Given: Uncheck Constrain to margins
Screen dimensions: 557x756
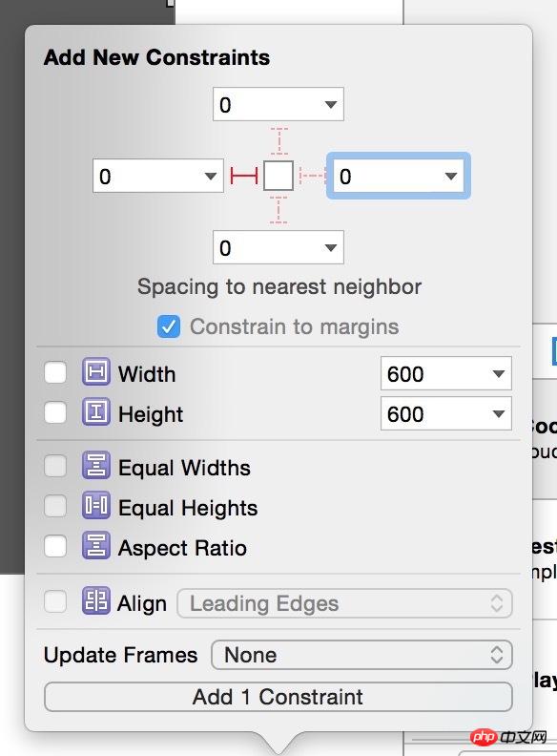Looking at the screenshot, I should tap(169, 326).
